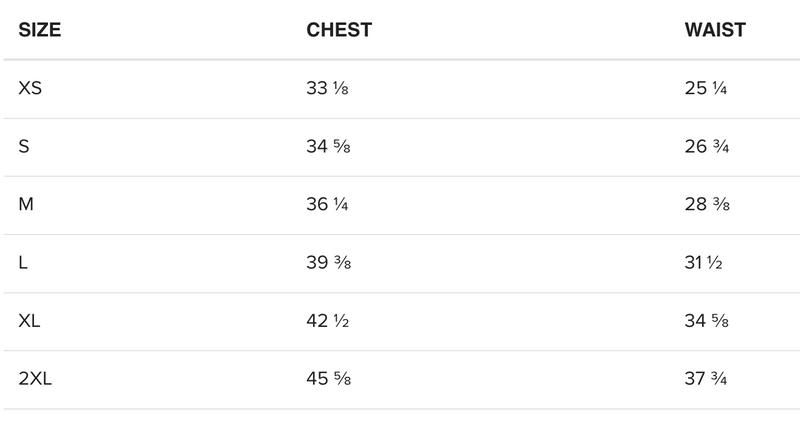Click the S waist value 26 ¾
Viewport: 800px width, 429px height.
click(x=706, y=147)
